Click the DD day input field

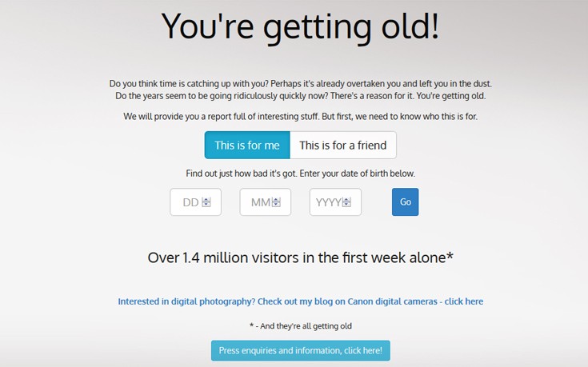[x=190, y=202]
